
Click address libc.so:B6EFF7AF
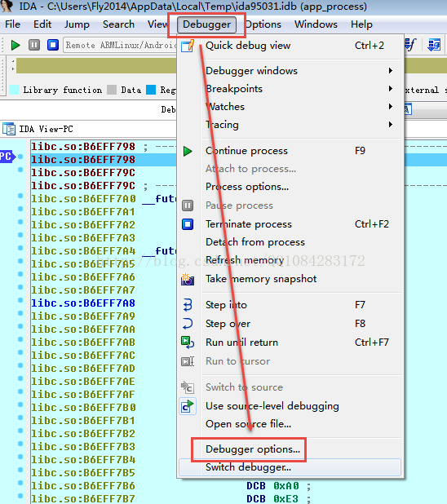[x=83, y=395]
